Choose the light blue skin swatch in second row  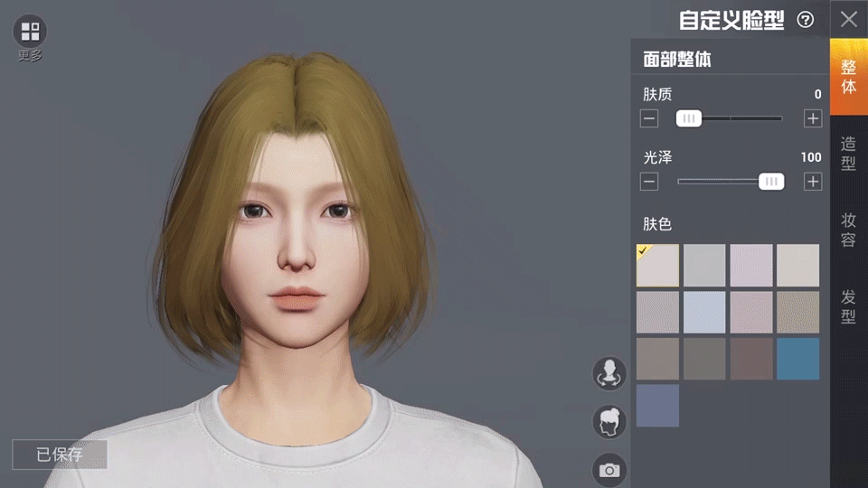click(x=704, y=312)
